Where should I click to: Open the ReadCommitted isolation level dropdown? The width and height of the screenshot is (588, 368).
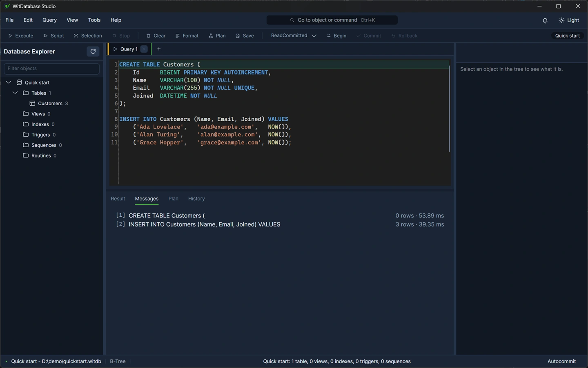tap(294, 35)
